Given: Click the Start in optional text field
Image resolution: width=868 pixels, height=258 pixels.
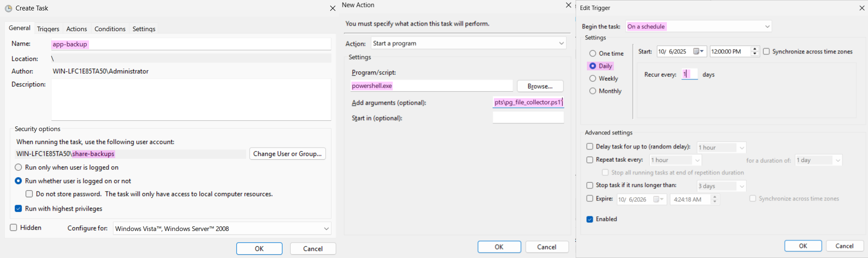Looking at the screenshot, I should point(528,118).
